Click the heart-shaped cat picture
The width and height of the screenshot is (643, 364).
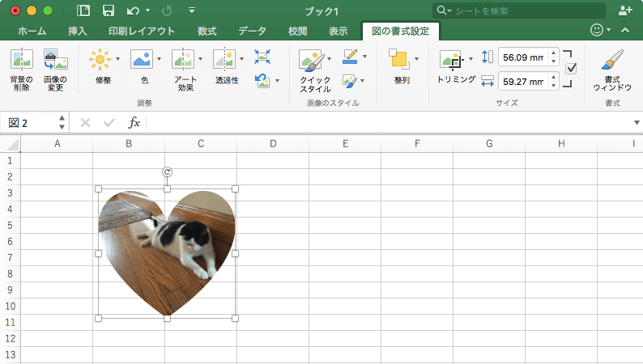click(x=167, y=253)
